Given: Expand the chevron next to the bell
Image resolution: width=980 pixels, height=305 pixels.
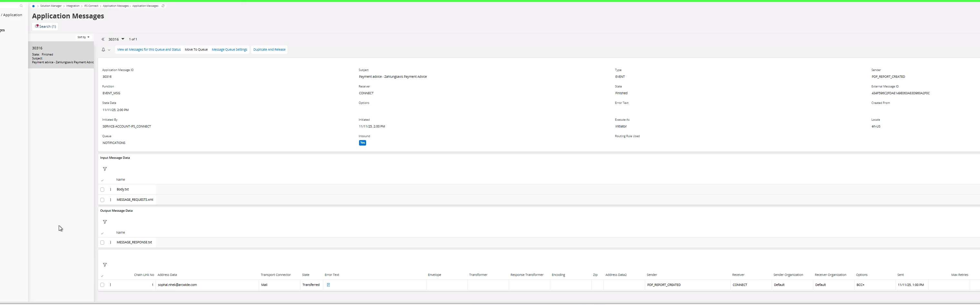Looking at the screenshot, I should [109, 50].
